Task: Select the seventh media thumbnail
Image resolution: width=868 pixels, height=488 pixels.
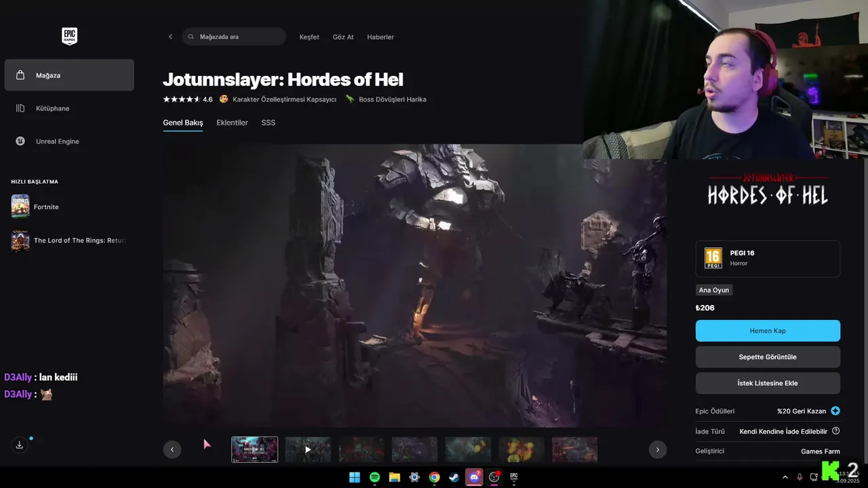Action: pos(575,449)
